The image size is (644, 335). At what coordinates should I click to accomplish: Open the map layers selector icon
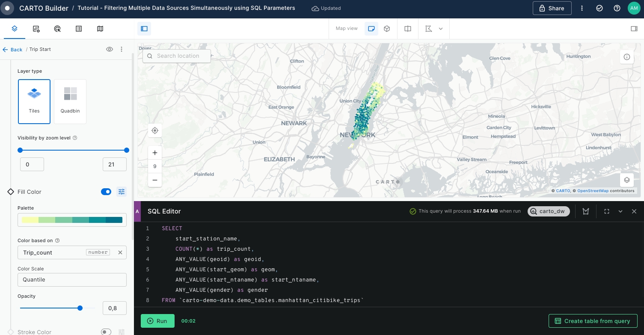point(626,180)
